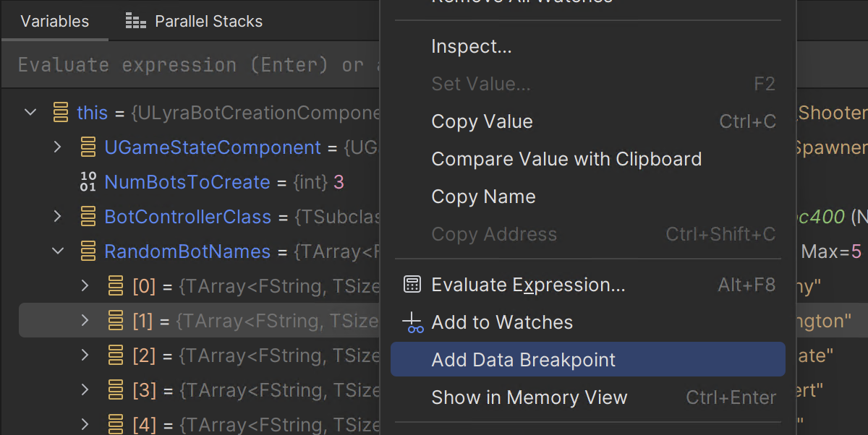Choose Show in Memory View

pyautogui.click(x=588, y=397)
